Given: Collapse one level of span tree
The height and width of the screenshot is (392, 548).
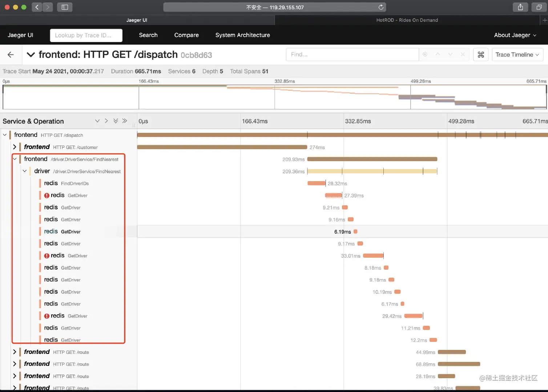Looking at the screenshot, I should (x=106, y=121).
